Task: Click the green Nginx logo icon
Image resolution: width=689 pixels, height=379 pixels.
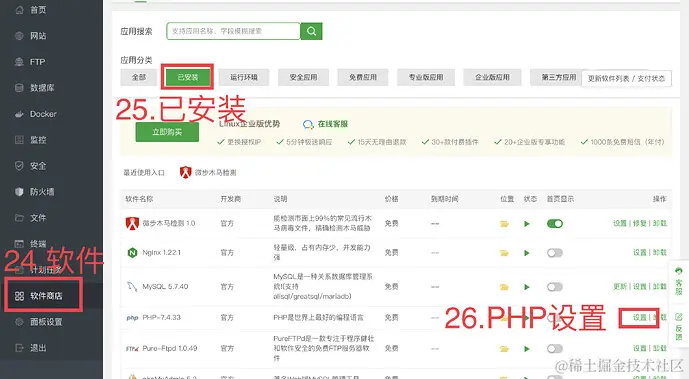Action: (132, 253)
